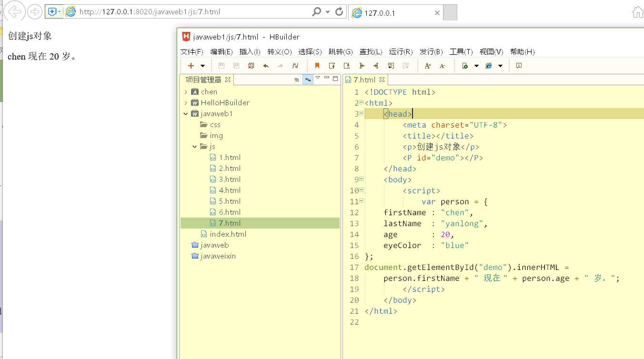Expand the HelloHBuilder project node
The image size is (644, 359).
coord(186,102)
